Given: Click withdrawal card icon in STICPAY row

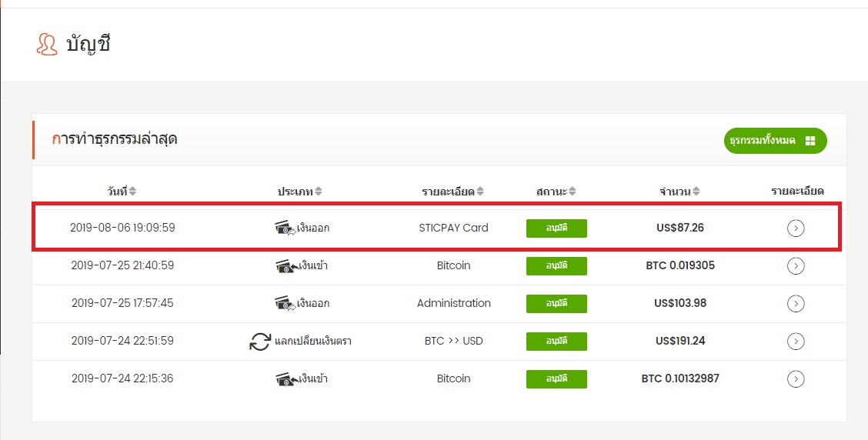Looking at the screenshot, I should (x=285, y=228).
